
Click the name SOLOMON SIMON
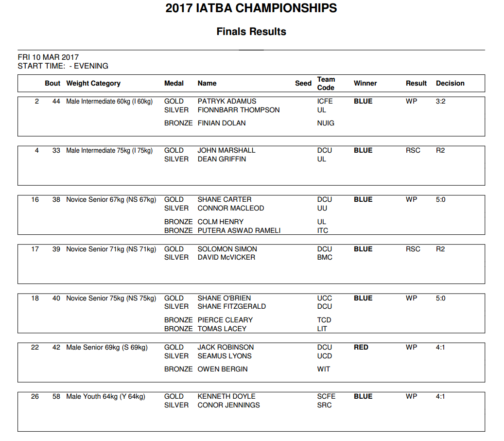pyautogui.click(x=227, y=249)
